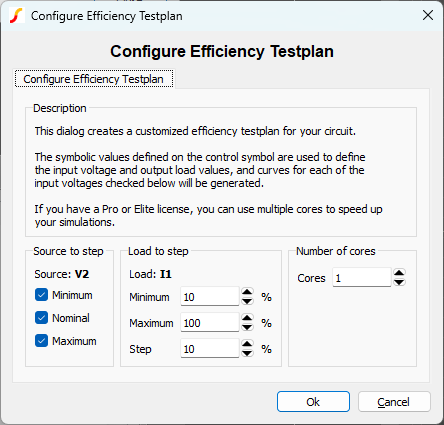Toggle the Nominal source voltage checkbox

tap(41, 318)
